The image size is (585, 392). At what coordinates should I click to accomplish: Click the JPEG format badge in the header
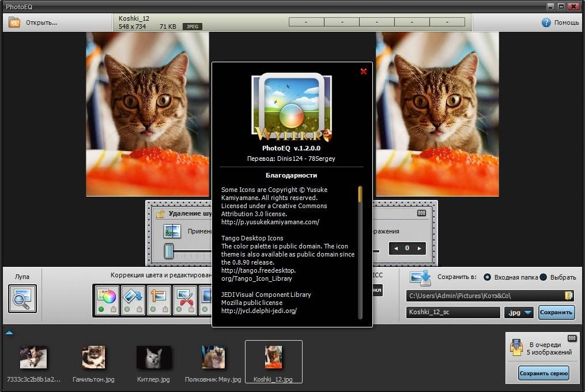[x=192, y=27]
